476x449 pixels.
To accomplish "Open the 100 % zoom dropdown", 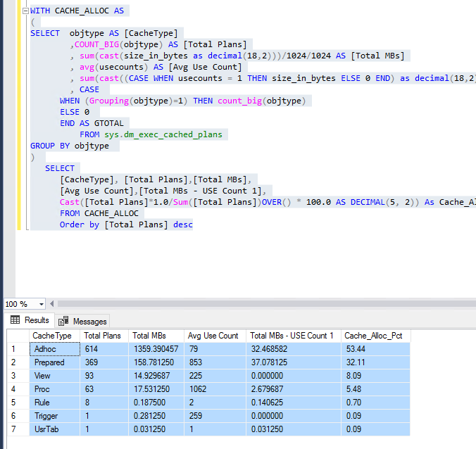I will pos(42,304).
